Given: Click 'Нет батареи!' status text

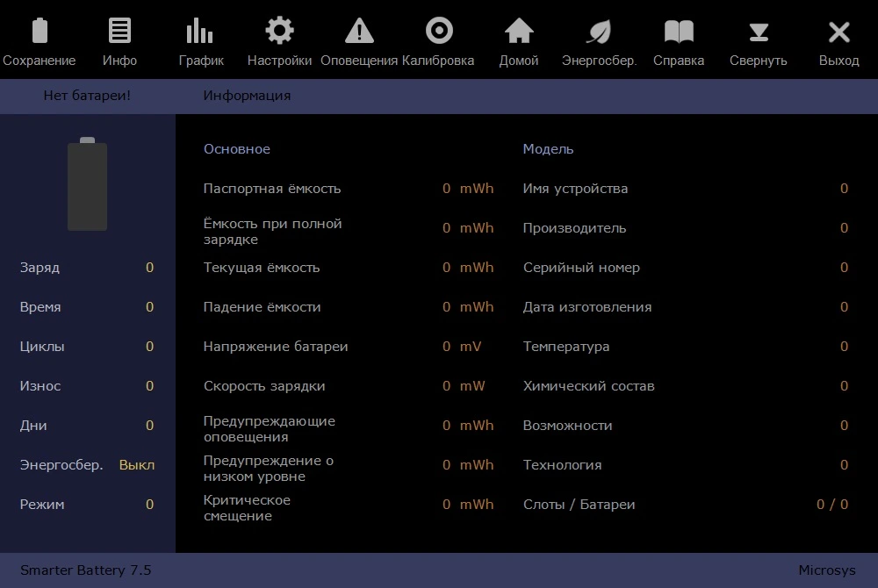Looking at the screenshot, I should (87, 96).
